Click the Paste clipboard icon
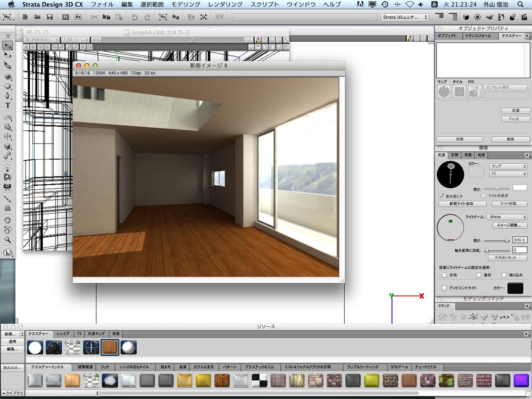Image resolution: width=532 pixels, height=399 pixels. [x=119, y=17]
